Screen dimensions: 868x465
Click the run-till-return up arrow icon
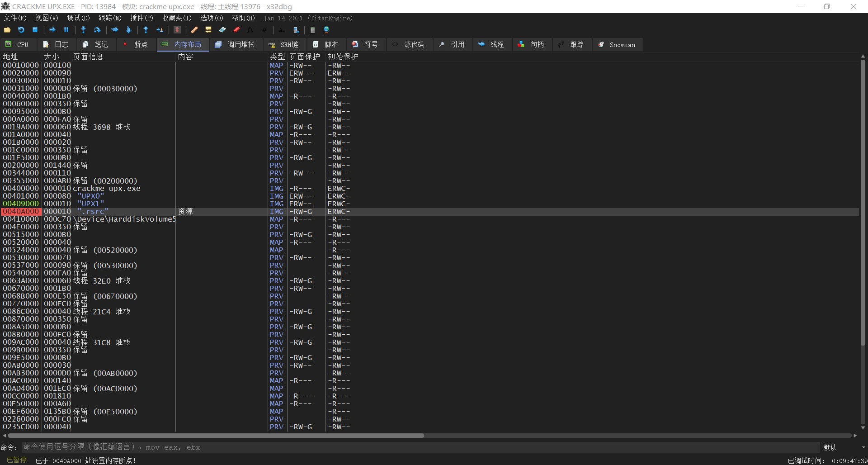point(146,30)
